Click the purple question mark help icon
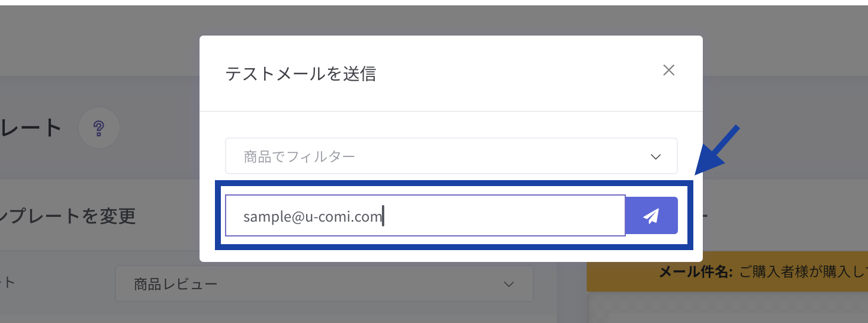 99,127
